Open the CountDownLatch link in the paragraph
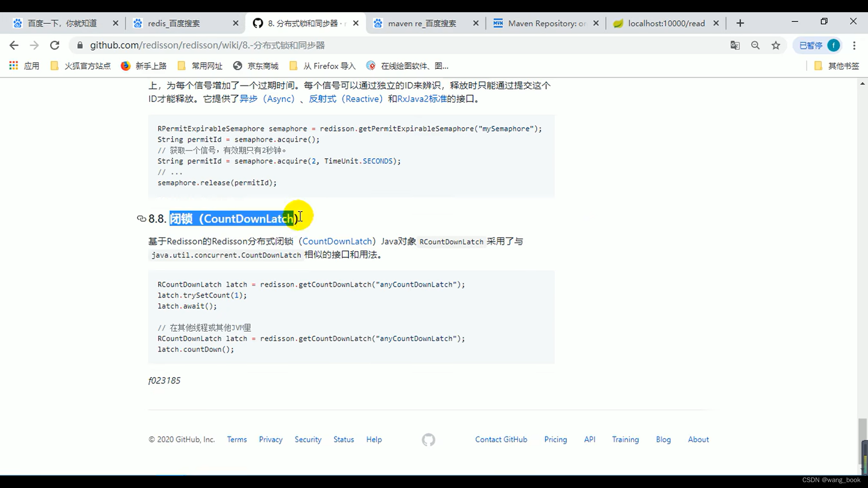 pyautogui.click(x=337, y=241)
